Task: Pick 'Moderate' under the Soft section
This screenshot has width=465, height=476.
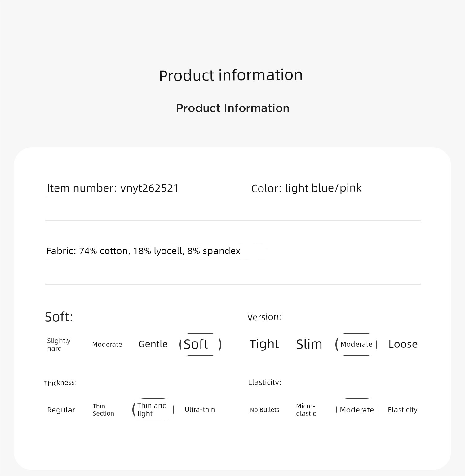Action: click(x=107, y=344)
